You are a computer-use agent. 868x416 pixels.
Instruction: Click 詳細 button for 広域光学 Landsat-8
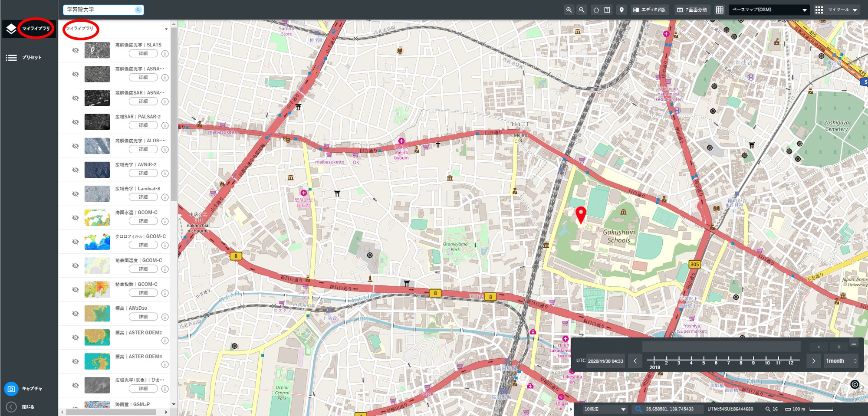click(x=143, y=197)
